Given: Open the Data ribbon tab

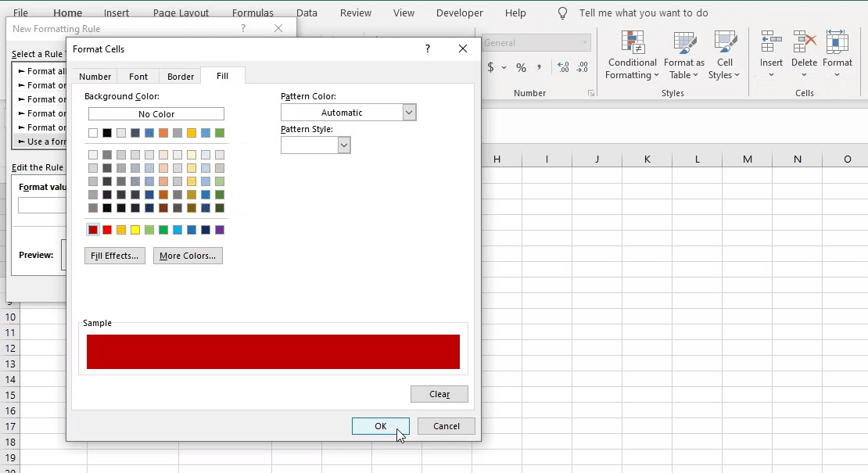Looking at the screenshot, I should 307,13.
